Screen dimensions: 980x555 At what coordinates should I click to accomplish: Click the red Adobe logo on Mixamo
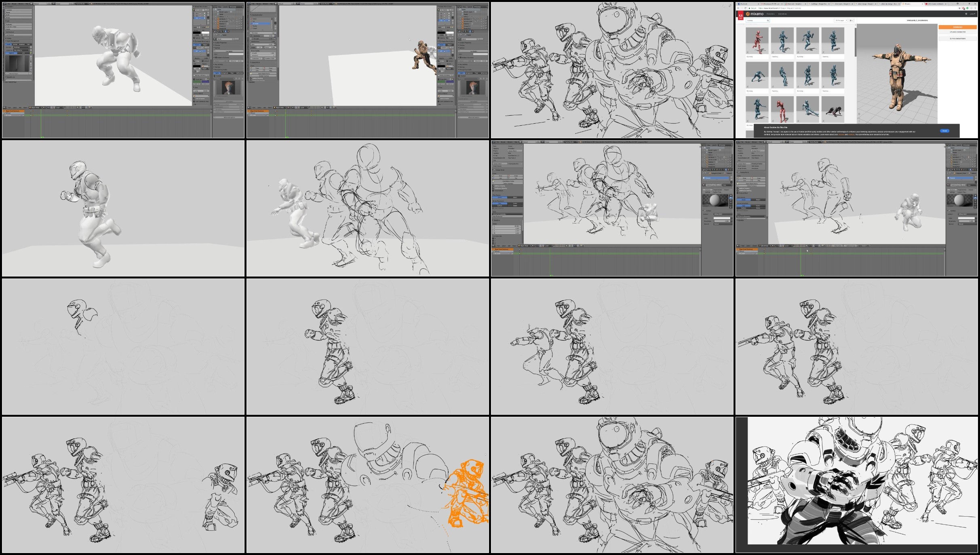coord(740,16)
